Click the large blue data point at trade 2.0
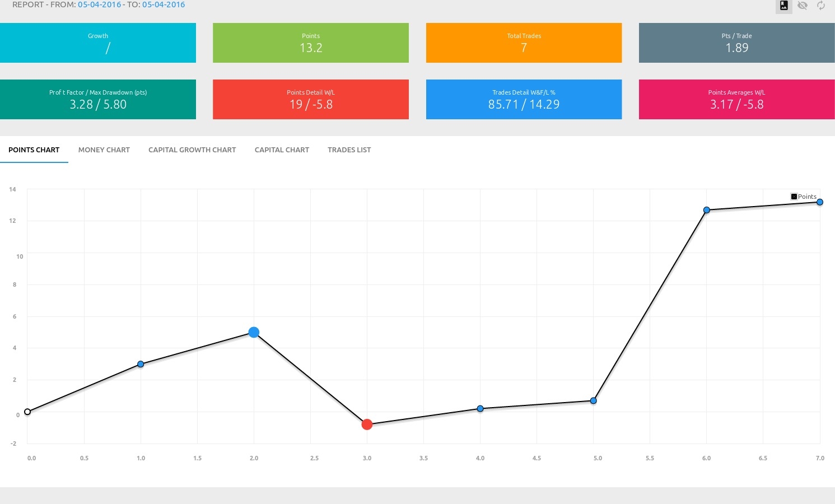The width and height of the screenshot is (835, 504). (254, 333)
